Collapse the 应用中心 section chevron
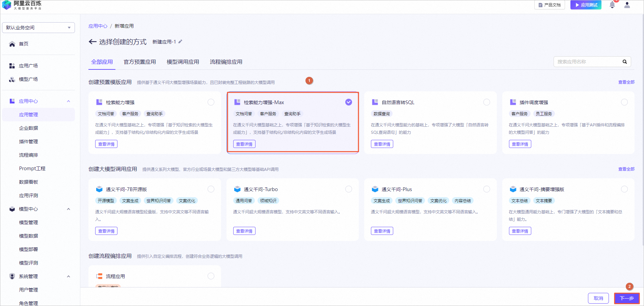 [69, 101]
